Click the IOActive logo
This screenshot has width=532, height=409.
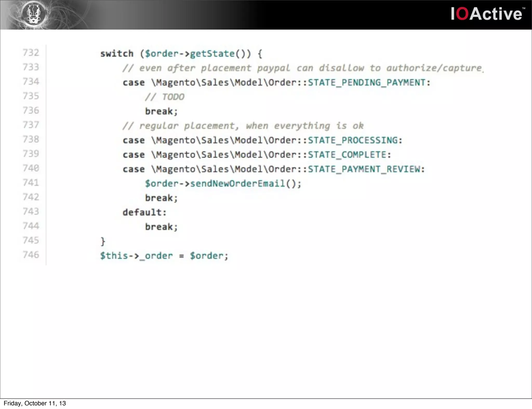(487, 14)
